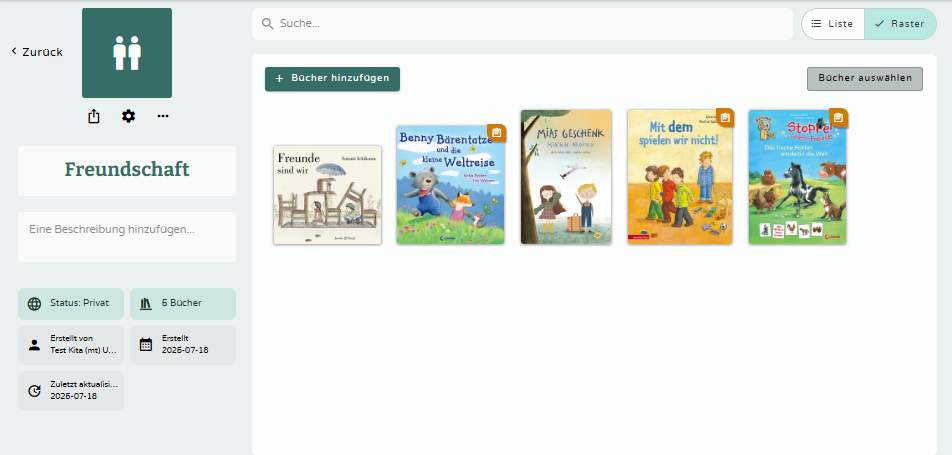Click the 6 Bücher chip
Screen dimensions: 952x455
(x=183, y=303)
